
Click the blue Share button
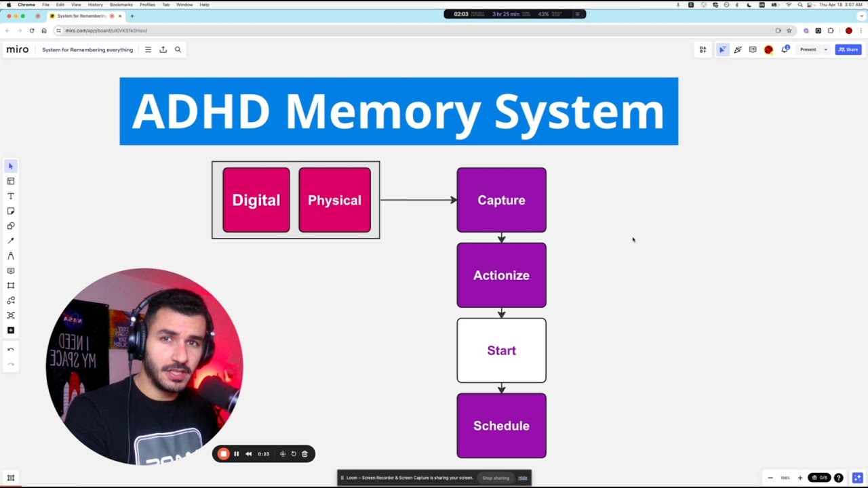coord(848,49)
